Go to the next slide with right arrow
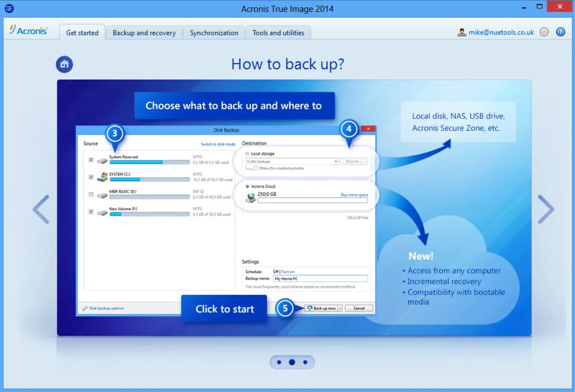 pyautogui.click(x=546, y=209)
